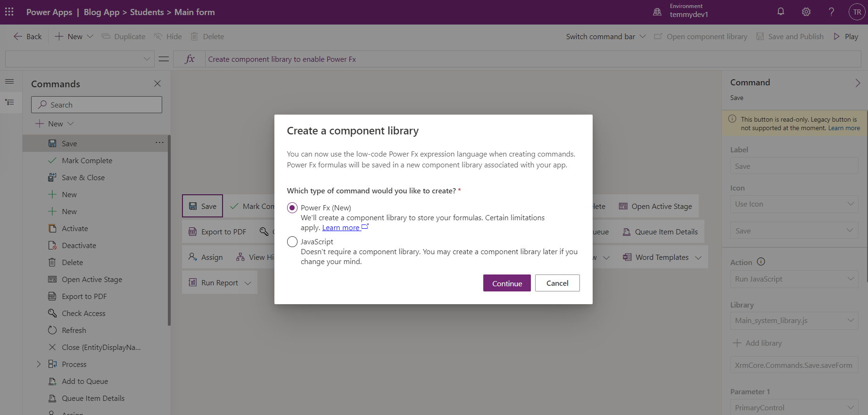Click the formula bar text field
868x415 pixels.
533,59
